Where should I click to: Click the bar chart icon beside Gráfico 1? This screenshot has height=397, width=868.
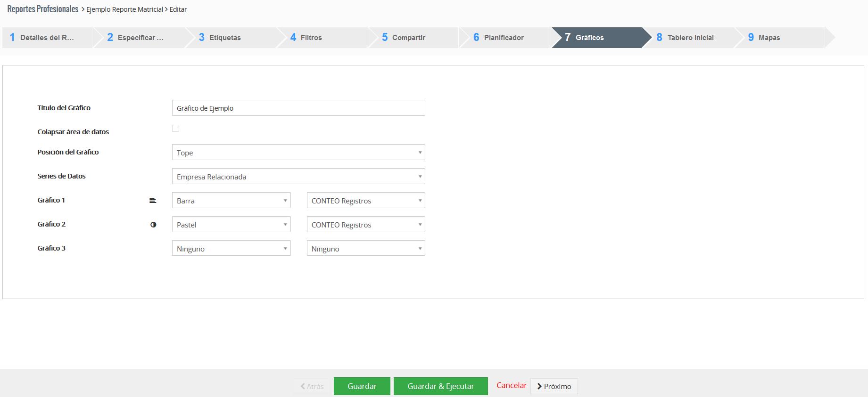(153, 201)
